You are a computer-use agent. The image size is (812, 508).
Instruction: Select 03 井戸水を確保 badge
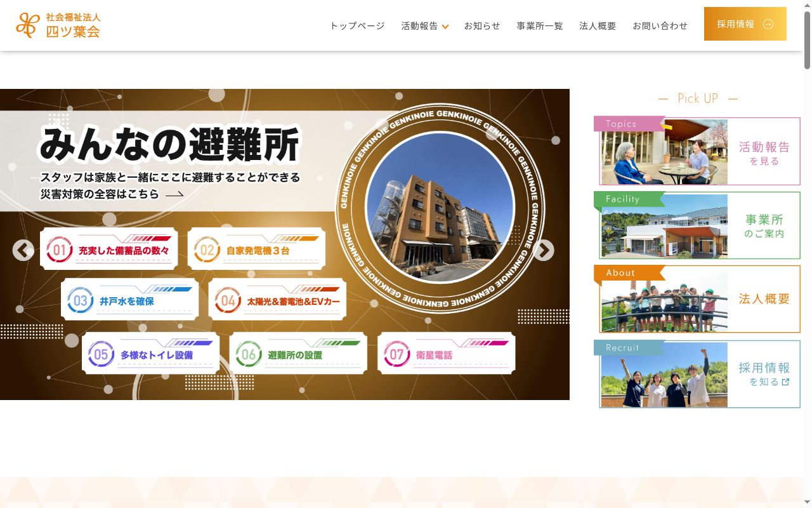[129, 300]
